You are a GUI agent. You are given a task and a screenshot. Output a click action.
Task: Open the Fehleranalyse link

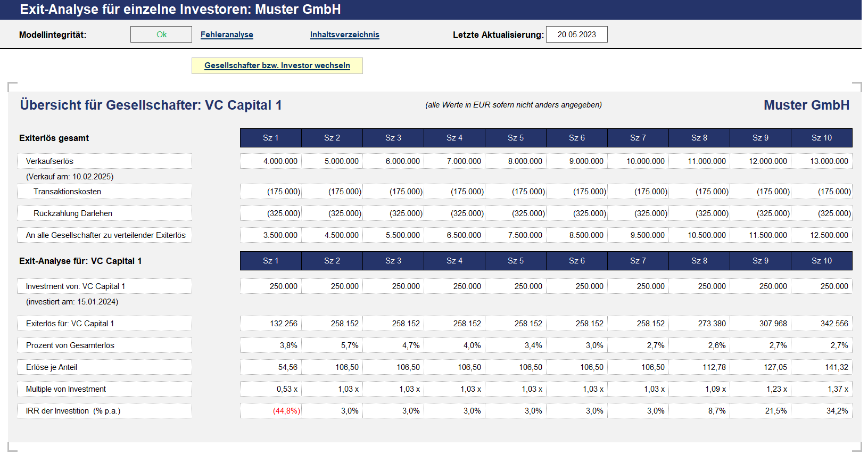pyautogui.click(x=227, y=35)
